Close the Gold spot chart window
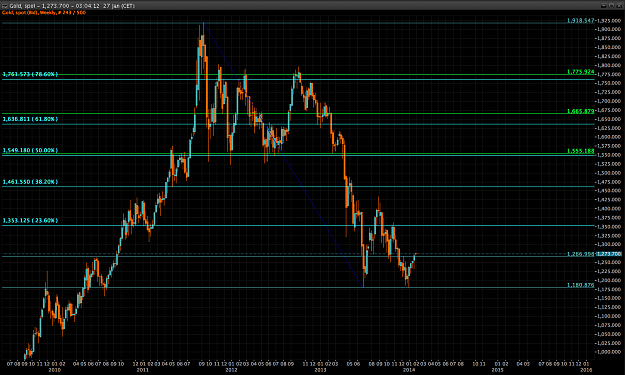Screen dimensions: 625x375 pyautogui.click(x=619, y=6)
